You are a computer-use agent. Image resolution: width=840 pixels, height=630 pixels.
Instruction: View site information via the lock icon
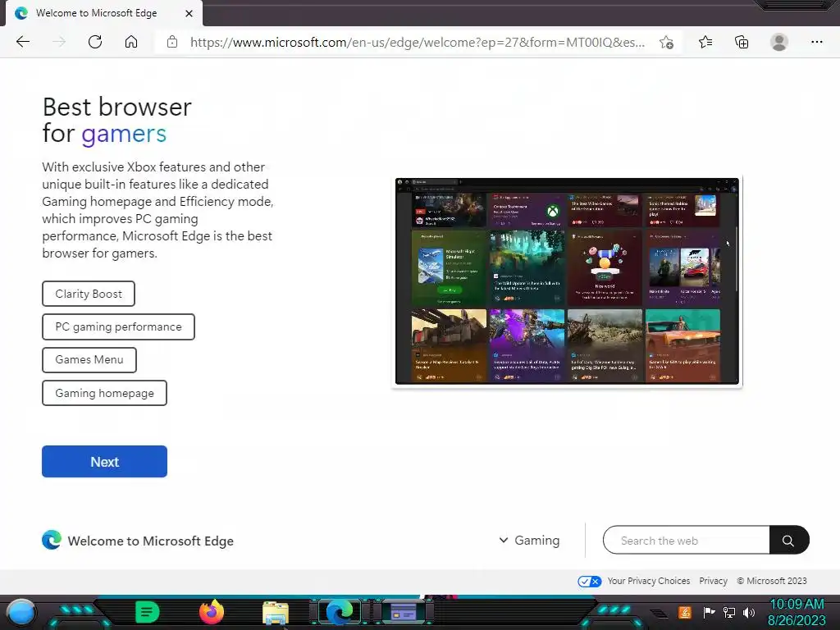coord(172,42)
